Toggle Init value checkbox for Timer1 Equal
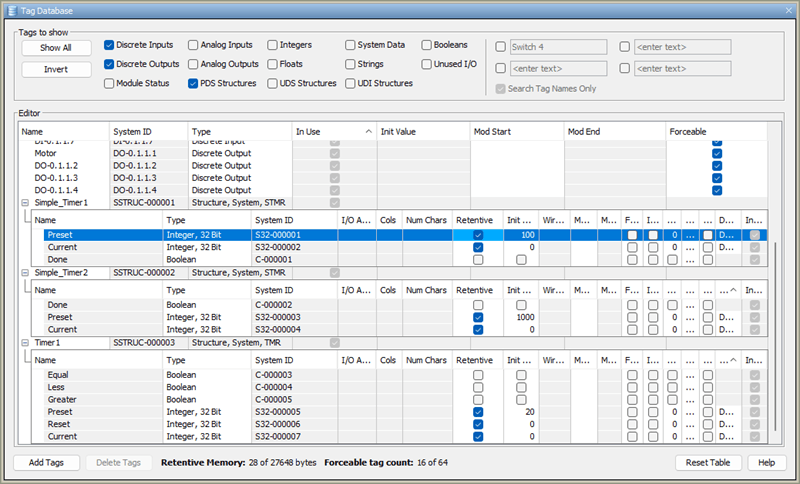 pos(521,375)
